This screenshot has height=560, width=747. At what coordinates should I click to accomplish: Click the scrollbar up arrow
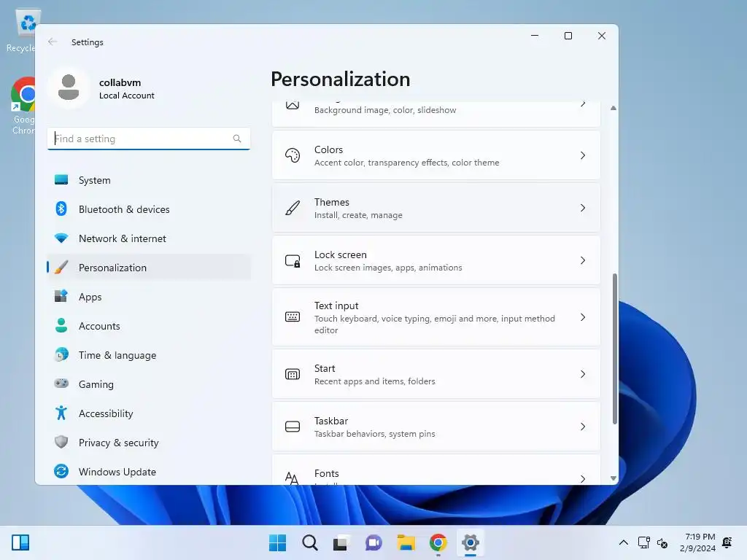tap(614, 108)
